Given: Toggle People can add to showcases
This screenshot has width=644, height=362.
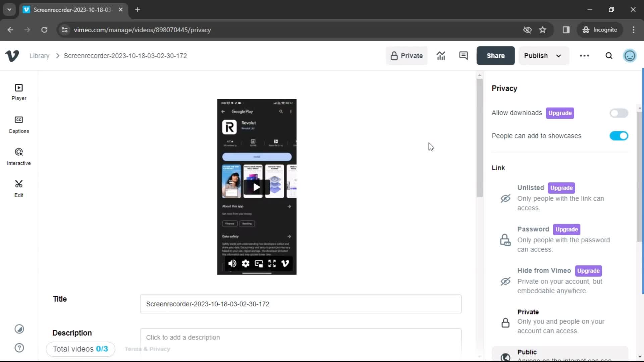Looking at the screenshot, I should [x=619, y=136].
